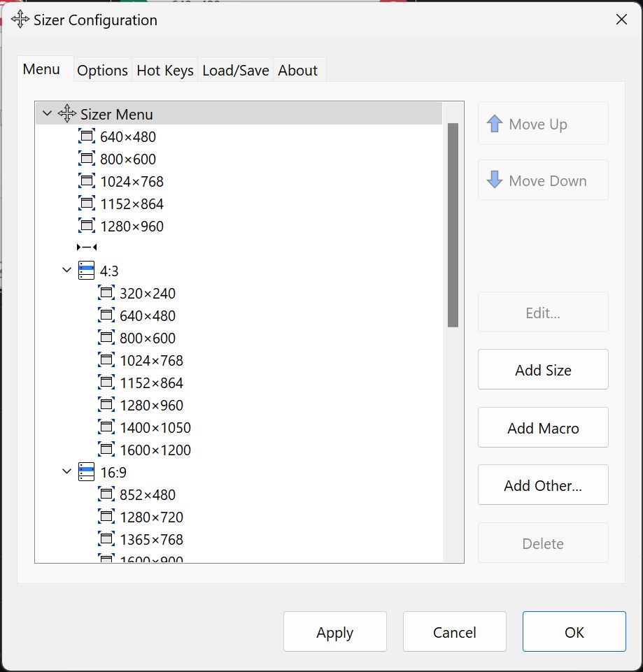Screen dimensions: 643x672
Task: Select the 1600×1200 entry under 4:3
Action: point(155,450)
